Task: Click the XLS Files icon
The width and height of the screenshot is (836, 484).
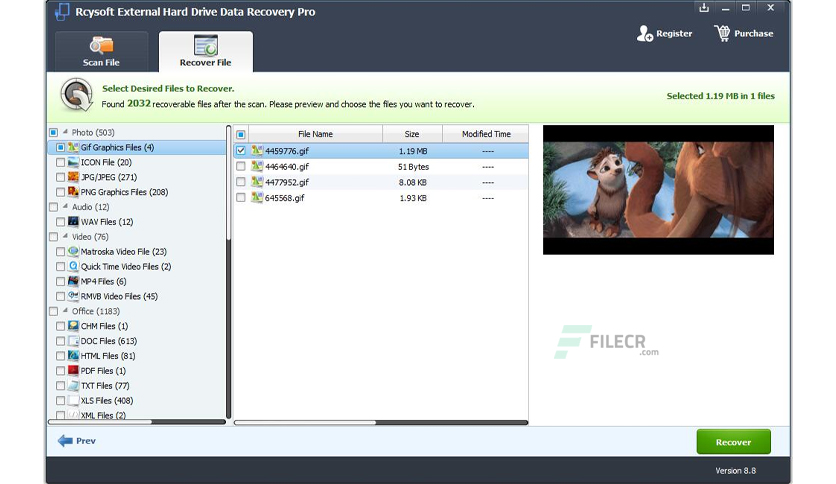Action: tap(73, 401)
